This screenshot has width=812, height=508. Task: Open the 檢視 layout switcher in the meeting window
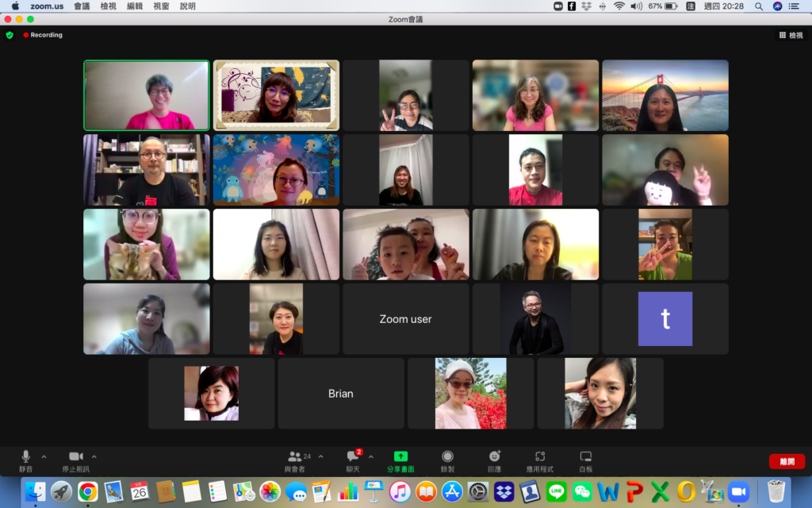(791, 35)
